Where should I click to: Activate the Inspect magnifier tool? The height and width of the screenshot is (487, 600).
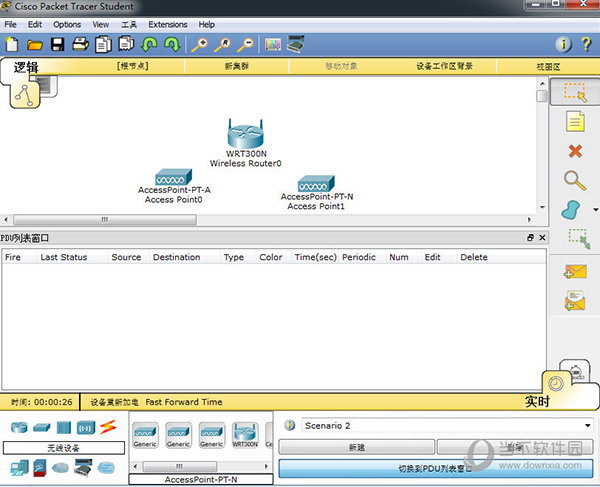[x=575, y=181]
